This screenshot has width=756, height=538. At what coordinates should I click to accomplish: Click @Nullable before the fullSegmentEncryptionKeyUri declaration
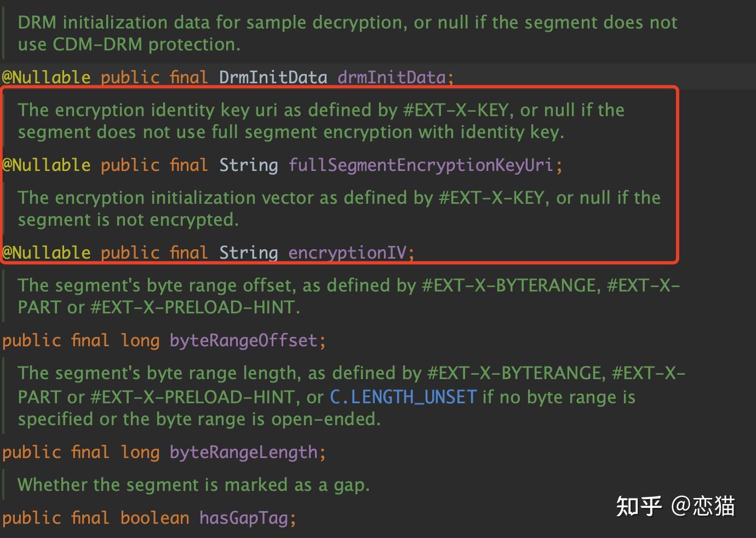pos(46,165)
